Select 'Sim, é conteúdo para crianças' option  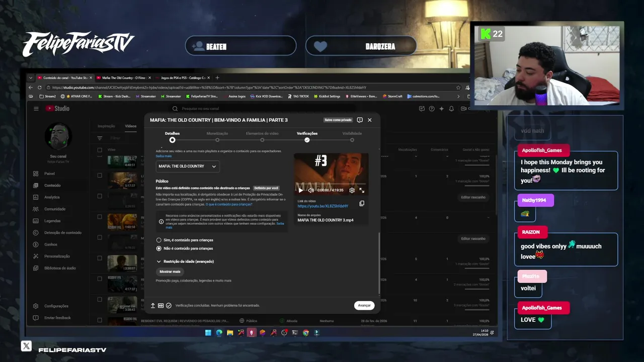[158, 240]
